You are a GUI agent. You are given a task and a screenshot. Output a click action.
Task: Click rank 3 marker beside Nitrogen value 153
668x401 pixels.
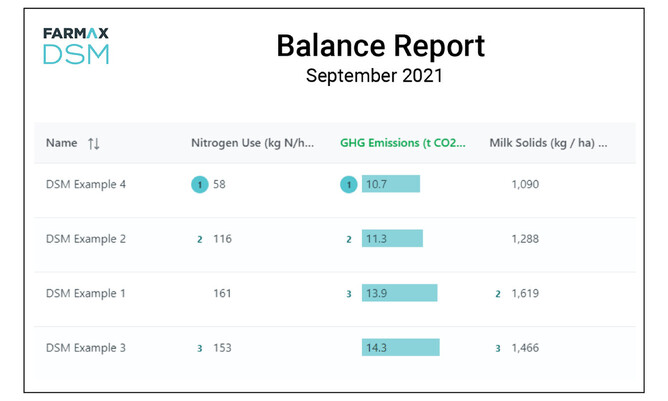click(200, 348)
